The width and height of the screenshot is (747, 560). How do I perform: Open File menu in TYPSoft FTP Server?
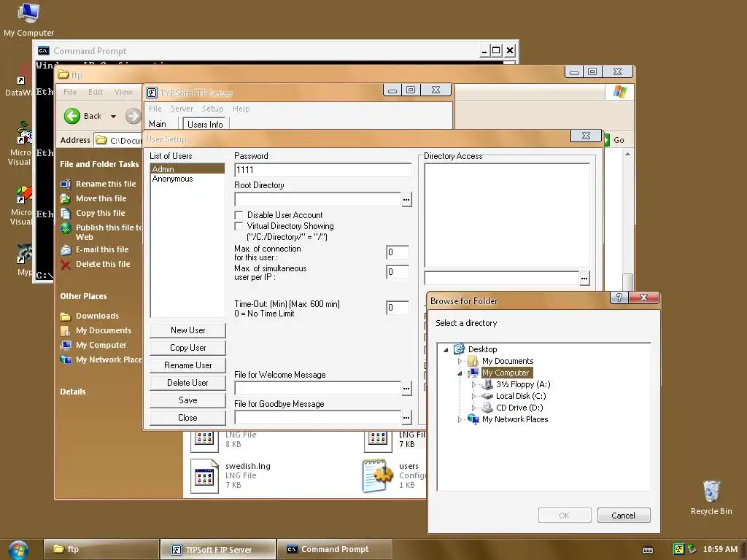155,109
